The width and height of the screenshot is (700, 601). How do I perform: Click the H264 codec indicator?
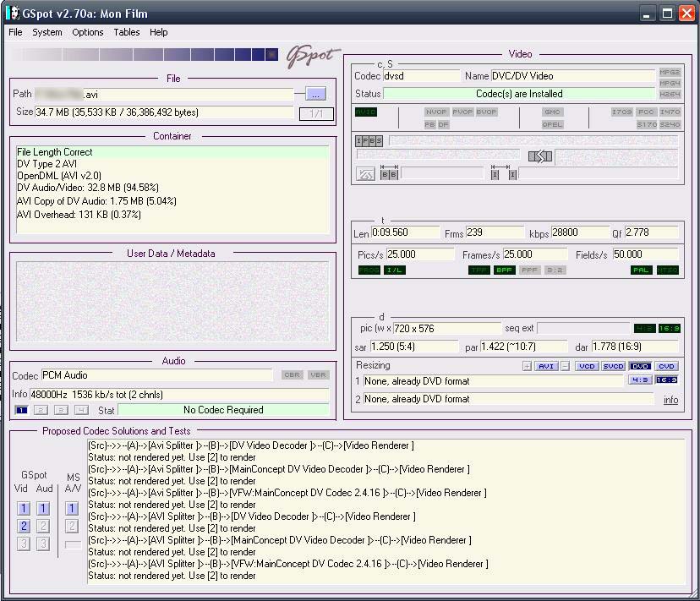(x=670, y=94)
